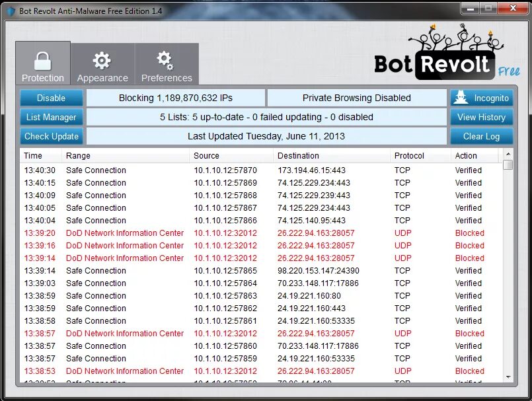This screenshot has width=532, height=401.
Task: Sort by the Source column header
Action: click(x=231, y=156)
